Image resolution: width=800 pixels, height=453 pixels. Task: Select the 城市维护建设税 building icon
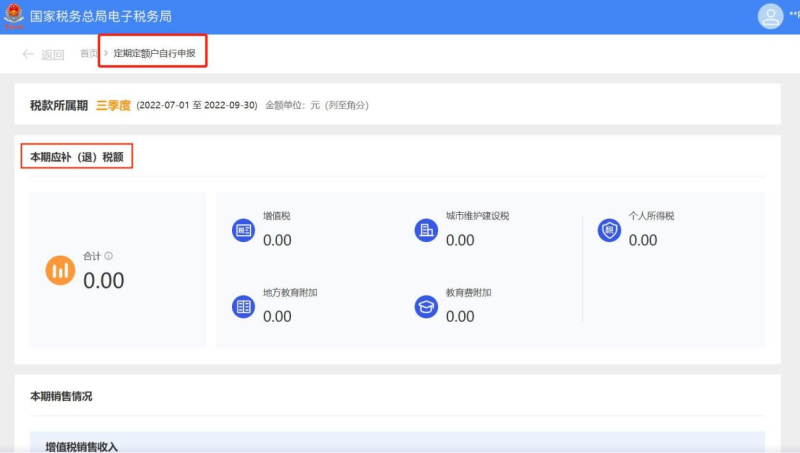point(426,230)
